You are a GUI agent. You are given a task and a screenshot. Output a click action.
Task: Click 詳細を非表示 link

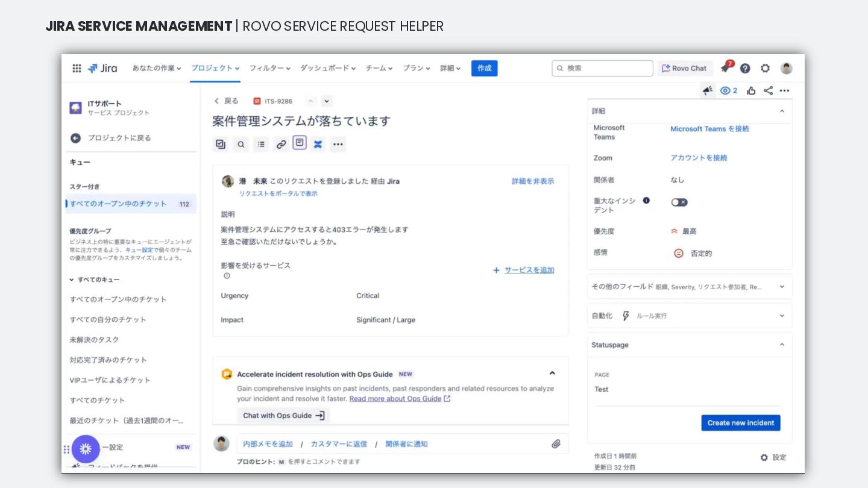(533, 181)
